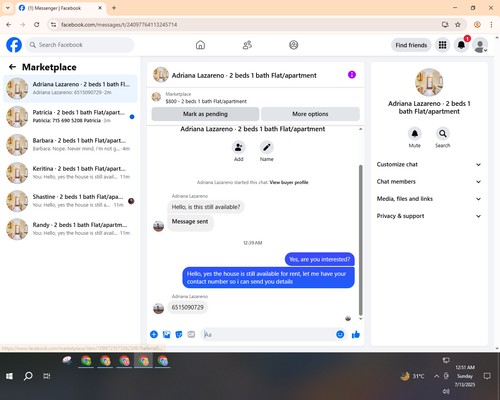Open the Windows notification center icon

(x=487, y=376)
